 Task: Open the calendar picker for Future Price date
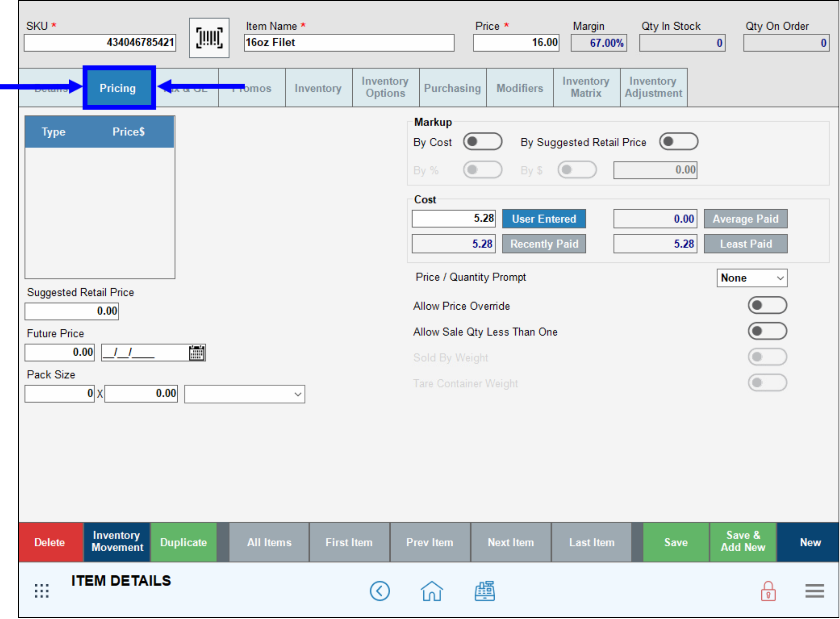pyautogui.click(x=197, y=353)
